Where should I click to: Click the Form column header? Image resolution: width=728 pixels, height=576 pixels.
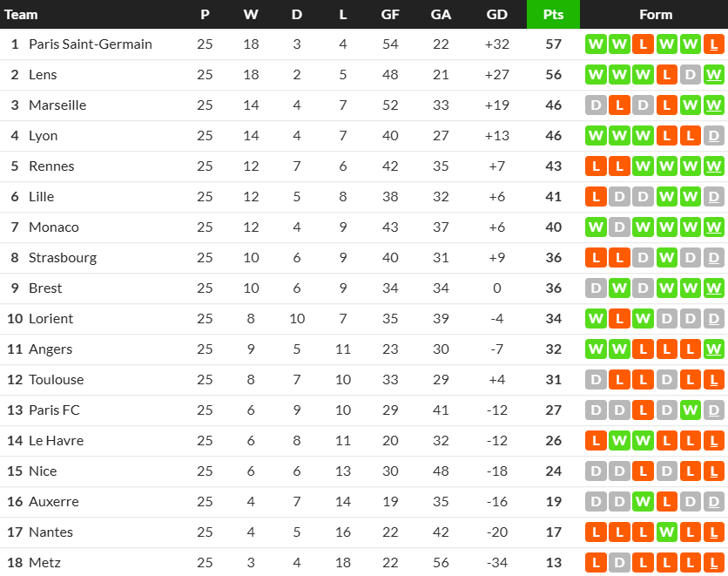655,14
